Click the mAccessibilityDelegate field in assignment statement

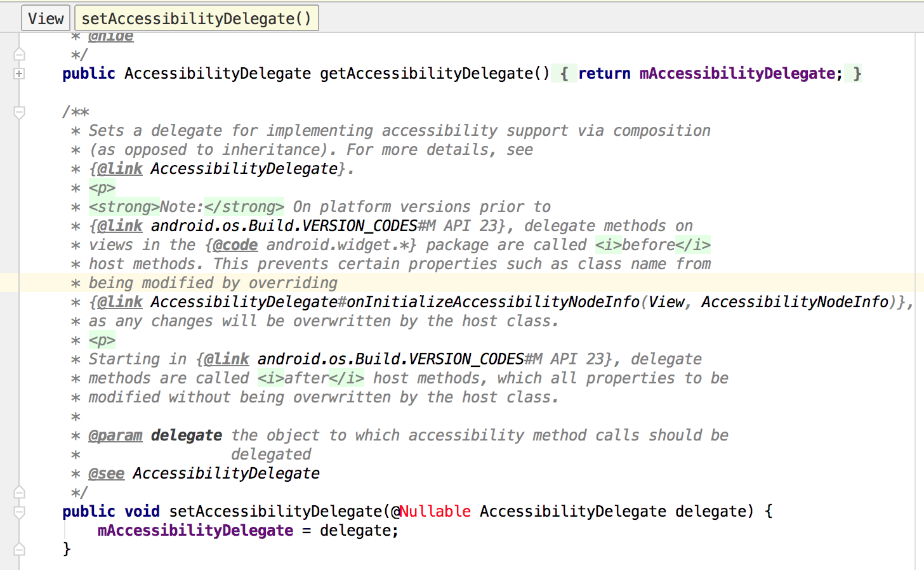point(195,531)
